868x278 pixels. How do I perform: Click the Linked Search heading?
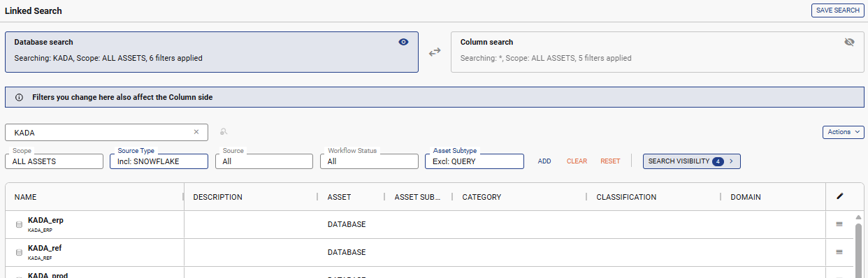(x=33, y=10)
